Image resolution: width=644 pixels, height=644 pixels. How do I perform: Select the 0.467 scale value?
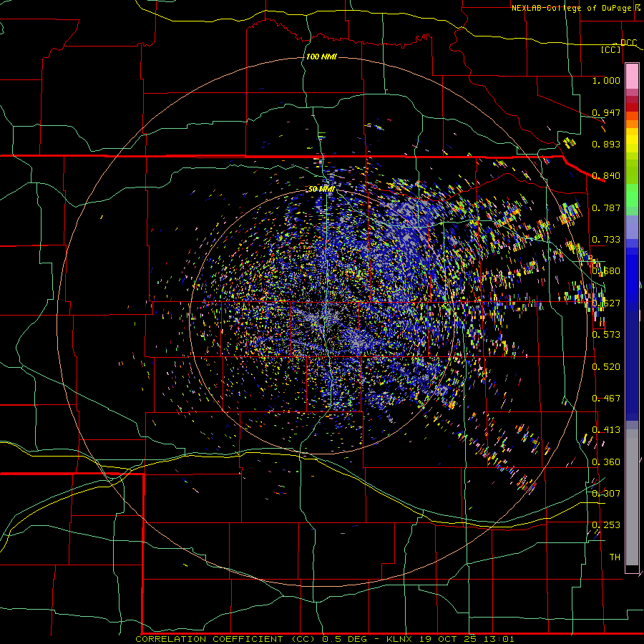click(x=606, y=398)
